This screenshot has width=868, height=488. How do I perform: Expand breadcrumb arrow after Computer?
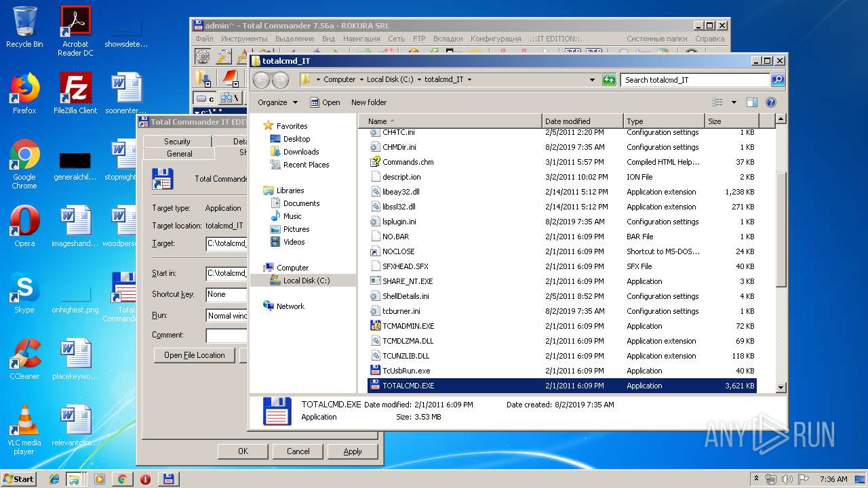361,79
